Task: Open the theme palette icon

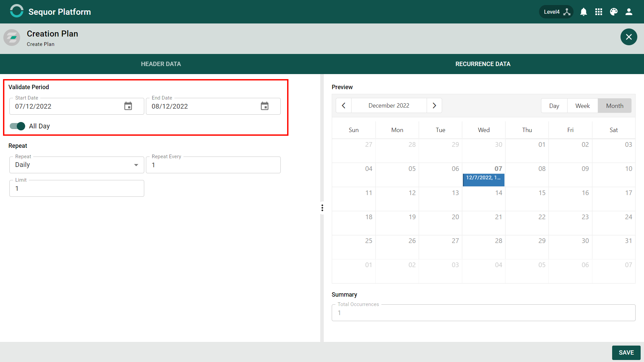Action: 614,12
